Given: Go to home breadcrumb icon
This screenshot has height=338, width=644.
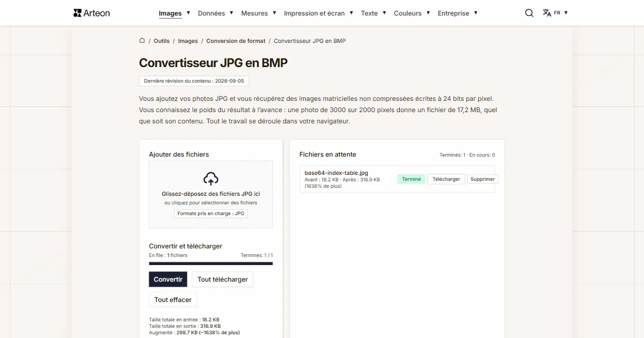Looking at the screenshot, I should [x=142, y=40].
